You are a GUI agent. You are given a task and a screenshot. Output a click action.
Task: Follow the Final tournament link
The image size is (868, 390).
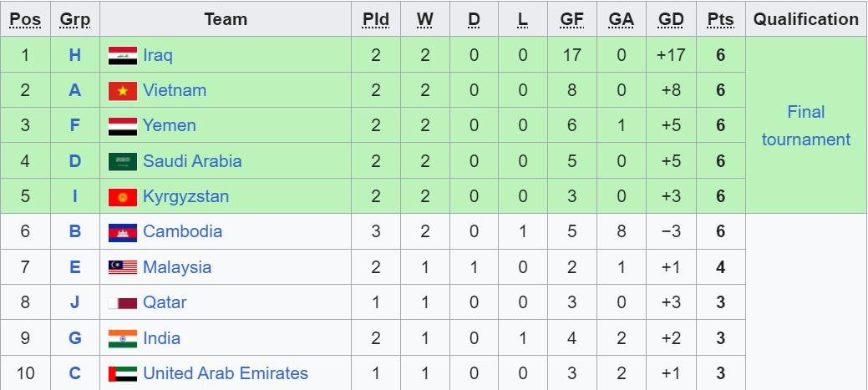pos(805,126)
